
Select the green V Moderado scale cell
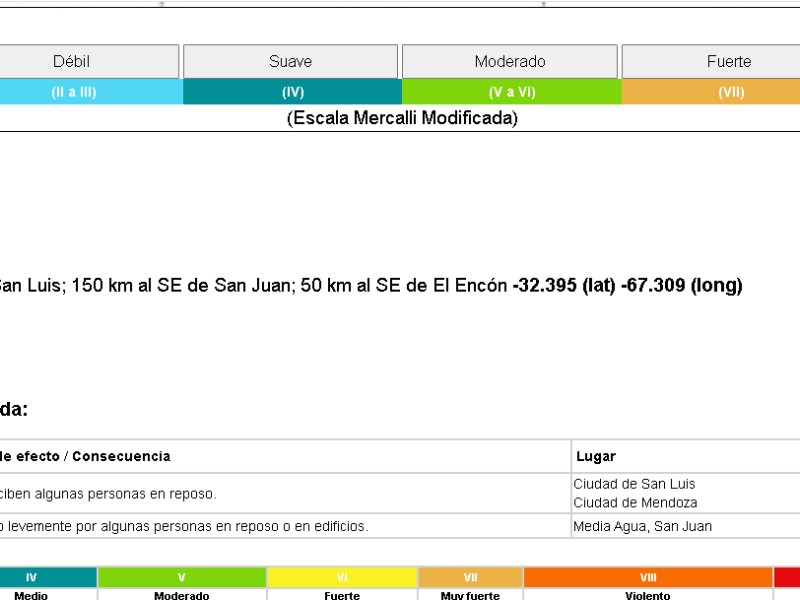(x=182, y=584)
